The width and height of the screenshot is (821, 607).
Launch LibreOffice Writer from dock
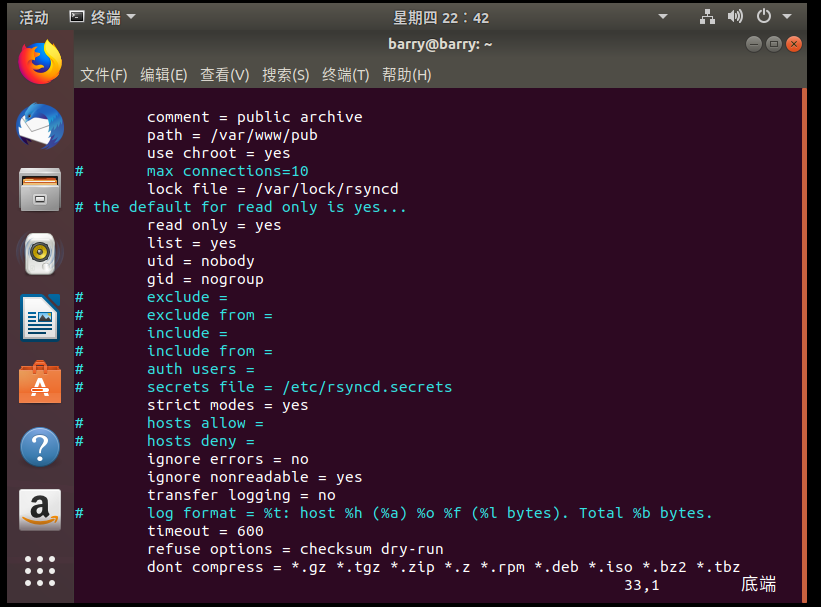(x=40, y=318)
